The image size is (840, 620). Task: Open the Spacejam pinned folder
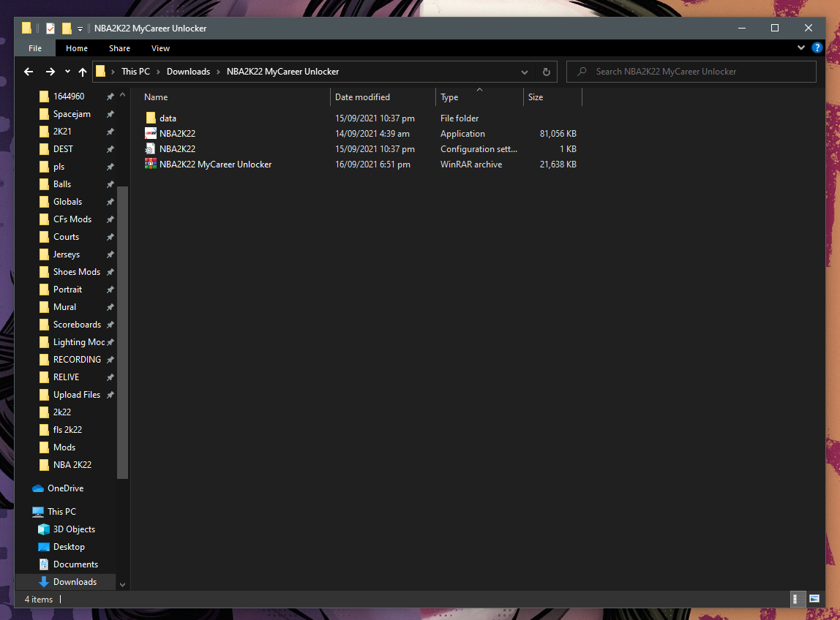point(72,114)
